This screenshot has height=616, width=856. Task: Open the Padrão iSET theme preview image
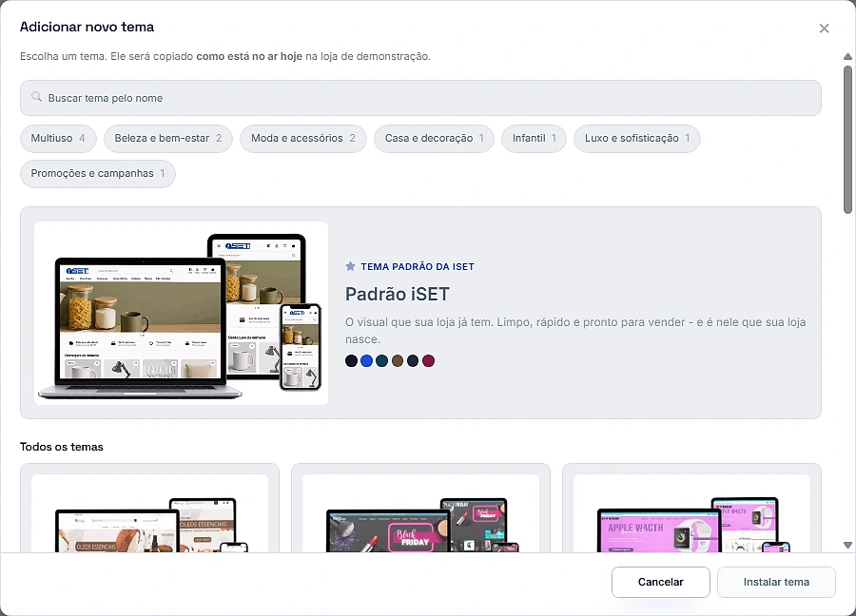pos(181,313)
